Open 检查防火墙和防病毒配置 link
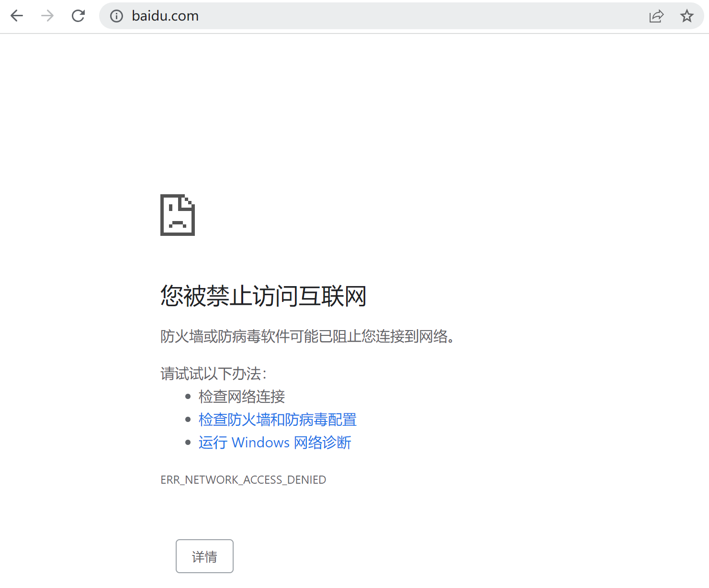The width and height of the screenshot is (709, 588). pos(278,420)
